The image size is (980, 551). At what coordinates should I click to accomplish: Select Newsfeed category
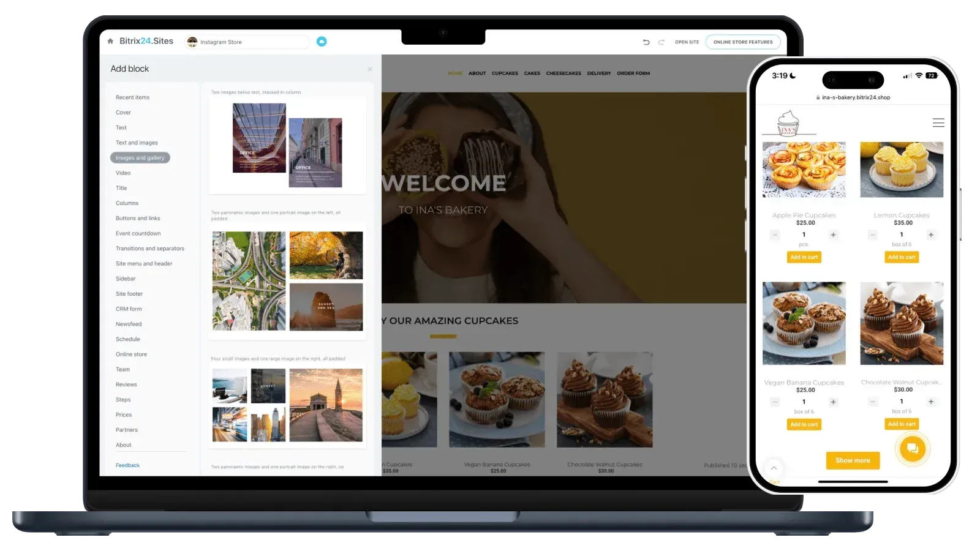tap(129, 324)
